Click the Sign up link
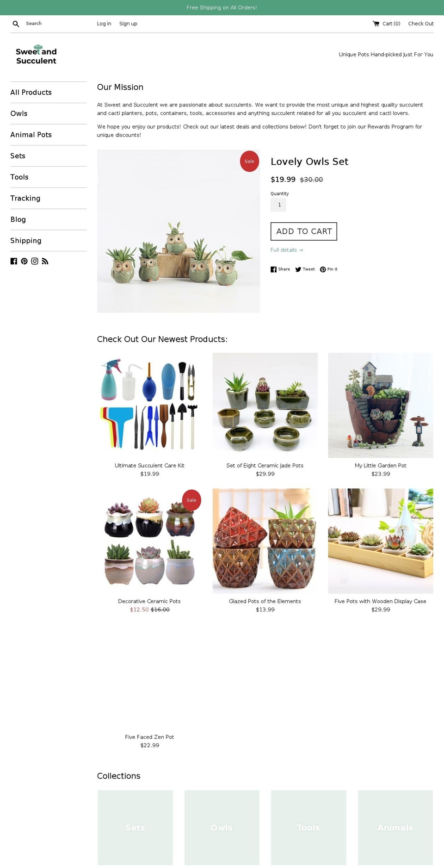This screenshot has width=444, height=868. point(128,24)
